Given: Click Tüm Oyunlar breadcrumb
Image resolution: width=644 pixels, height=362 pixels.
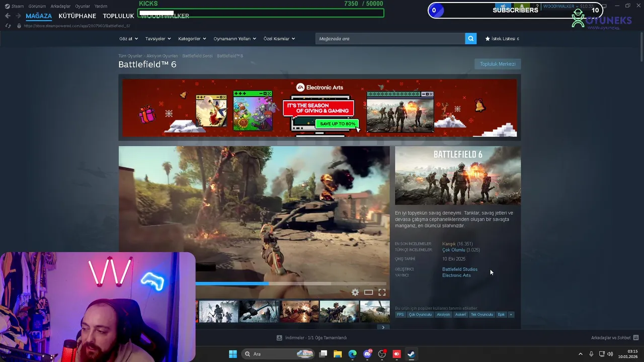Looking at the screenshot, I should (130, 56).
